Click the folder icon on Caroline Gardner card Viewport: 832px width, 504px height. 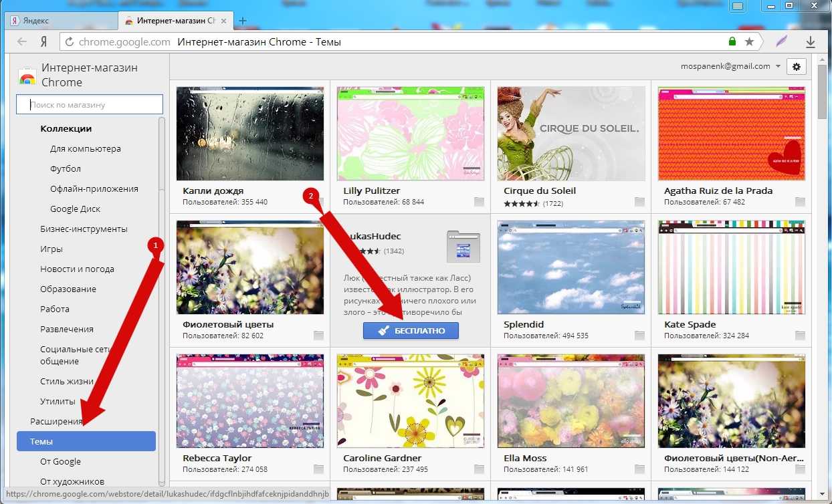point(480,469)
